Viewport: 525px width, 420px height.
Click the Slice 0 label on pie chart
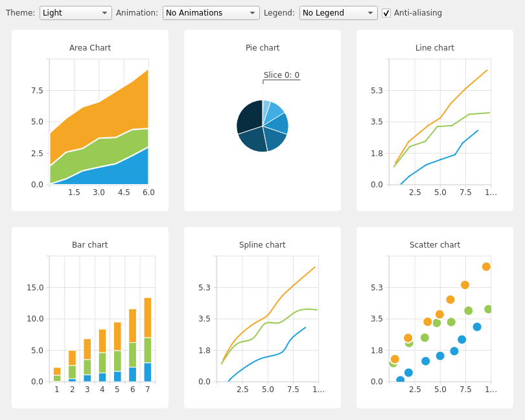281,75
